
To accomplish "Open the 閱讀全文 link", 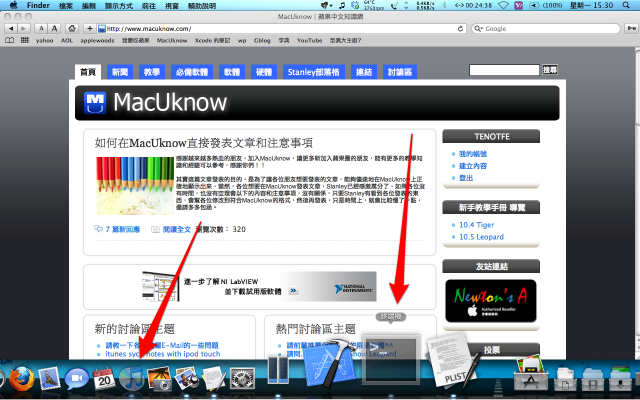I will coord(176,229).
